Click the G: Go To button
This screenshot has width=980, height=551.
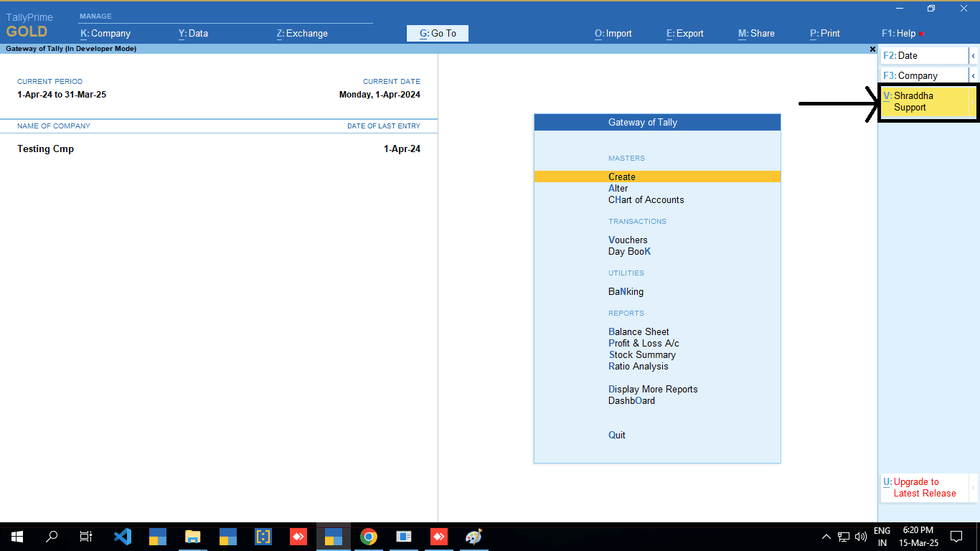(x=438, y=33)
